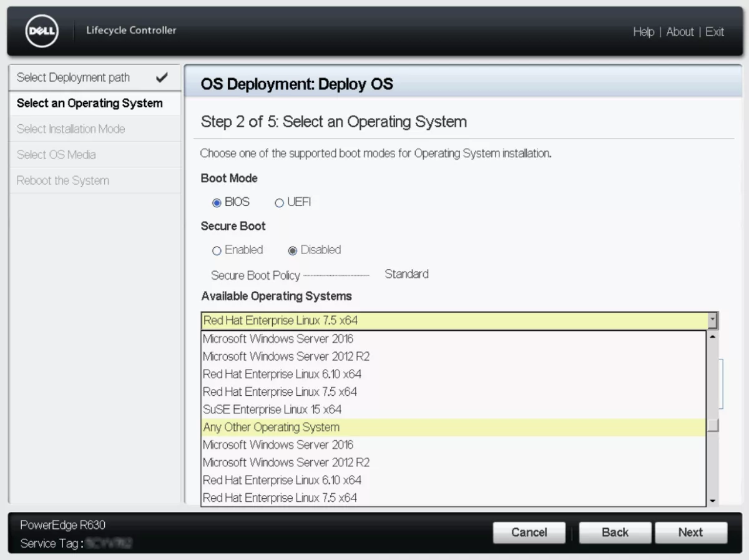749x560 pixels.
Task: Go to Select OS Media step
Action: (94, 154)
